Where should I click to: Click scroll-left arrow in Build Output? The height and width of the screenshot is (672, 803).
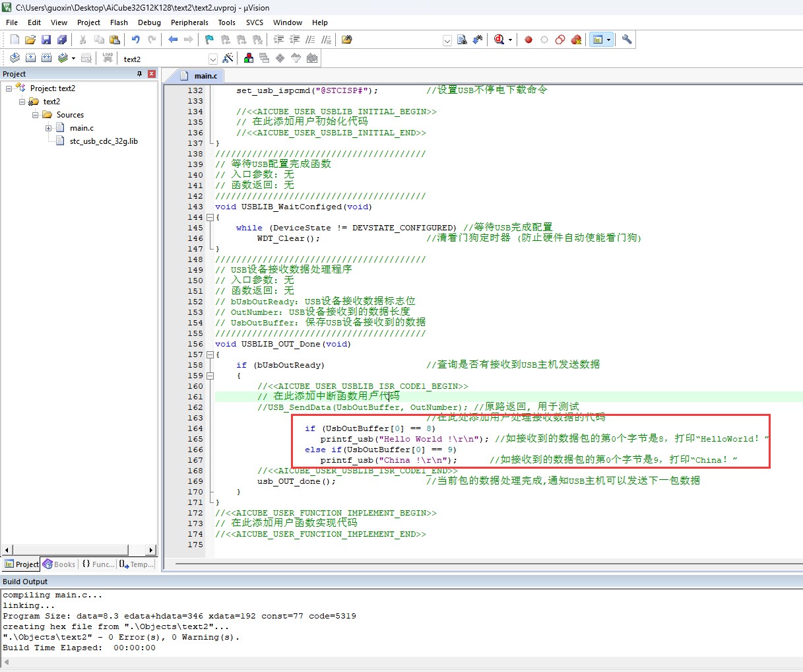[x=7, y=662]
